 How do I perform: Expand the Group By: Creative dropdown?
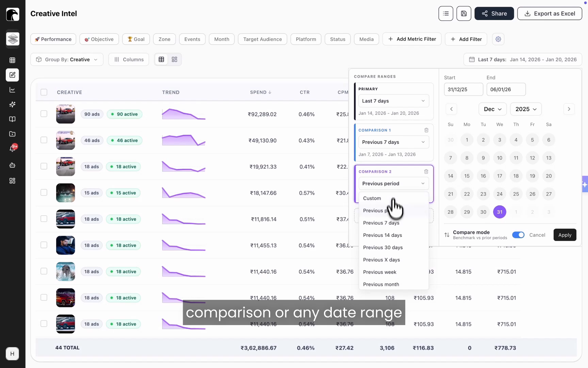pos(67,59)
